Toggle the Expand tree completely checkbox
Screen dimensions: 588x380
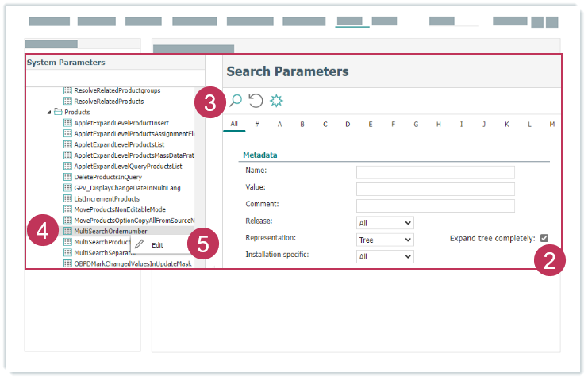(x=544, y=238)
